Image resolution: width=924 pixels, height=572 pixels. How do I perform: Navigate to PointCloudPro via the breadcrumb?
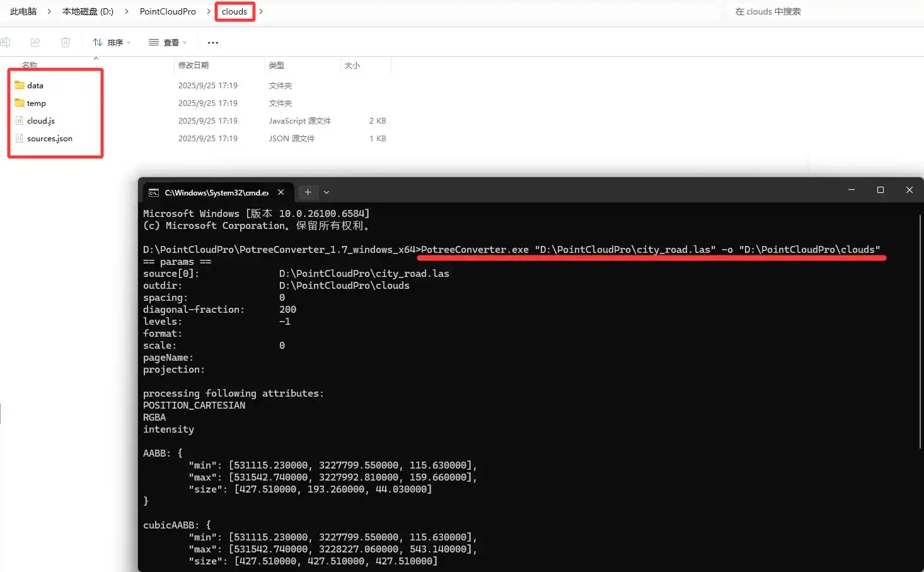168,11
